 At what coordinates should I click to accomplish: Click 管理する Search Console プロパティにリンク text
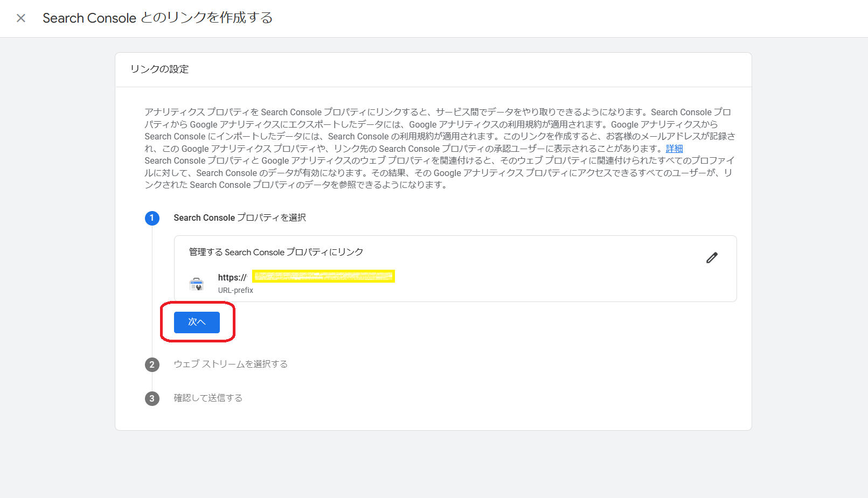(x=276, y=252)
